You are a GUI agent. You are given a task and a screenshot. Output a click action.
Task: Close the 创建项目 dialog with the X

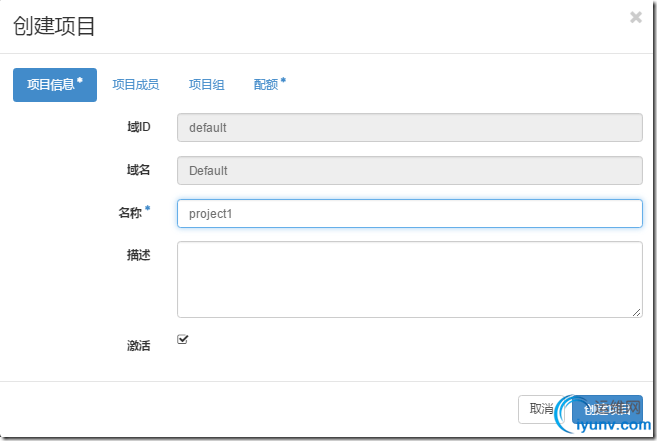[x=636, y=17]
